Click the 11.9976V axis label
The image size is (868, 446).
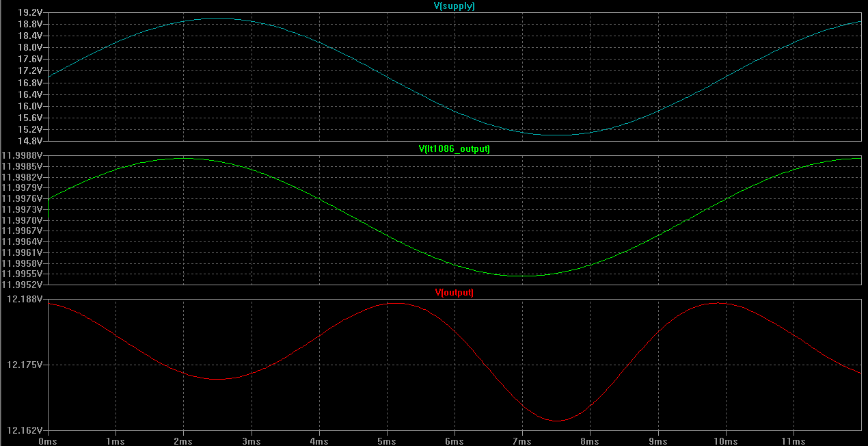click(x=24, y=198)
